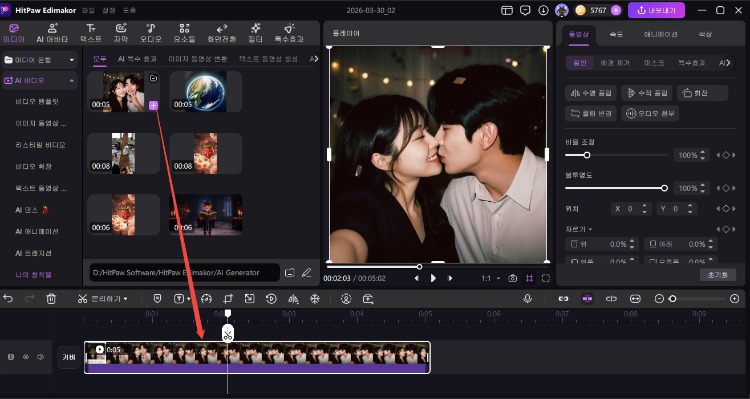This screenshot has height=399, width=750.
Task: Click the freeze frame snowflake icon
Action: pyautogui.click(x=315, y=299)
